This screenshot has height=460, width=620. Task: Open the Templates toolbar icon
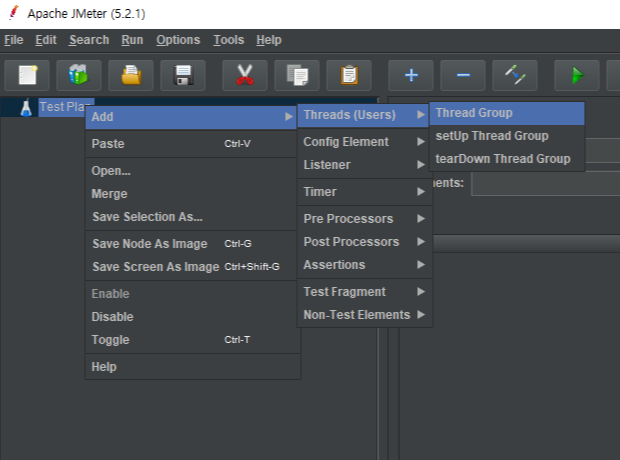(x=79, y=75)
